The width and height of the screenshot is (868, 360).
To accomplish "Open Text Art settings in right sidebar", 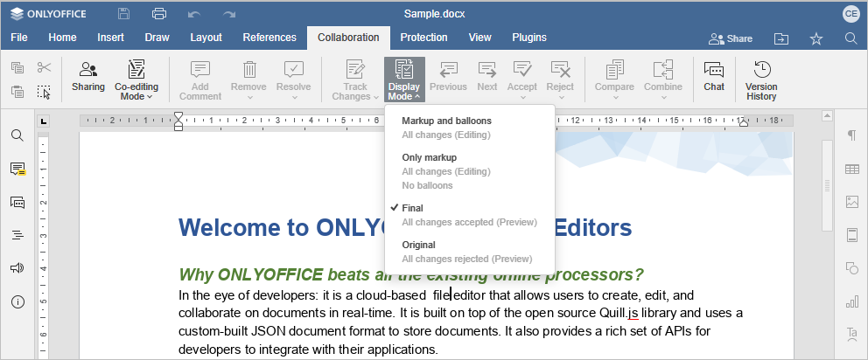I will (852, 334).
